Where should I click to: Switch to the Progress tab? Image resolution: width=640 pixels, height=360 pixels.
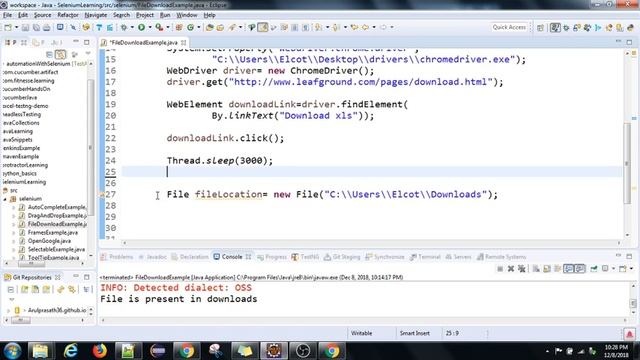pos(272,257)
